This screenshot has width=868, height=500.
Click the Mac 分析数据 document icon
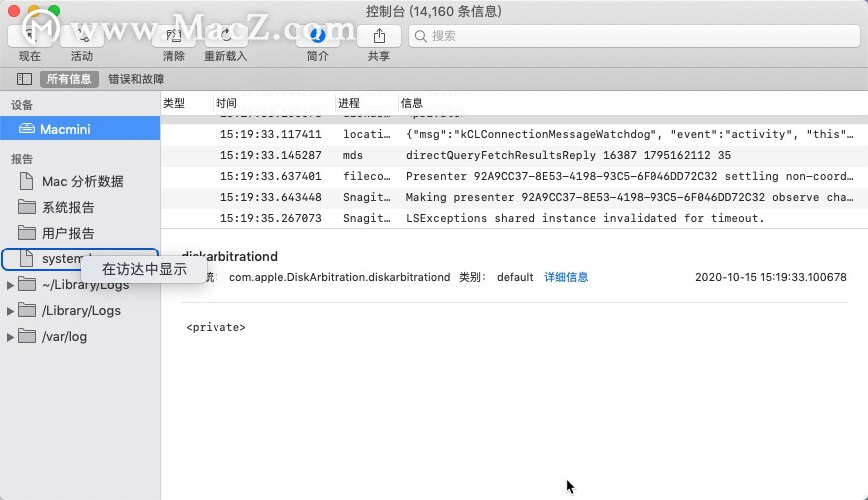click(x=26, y=181)
